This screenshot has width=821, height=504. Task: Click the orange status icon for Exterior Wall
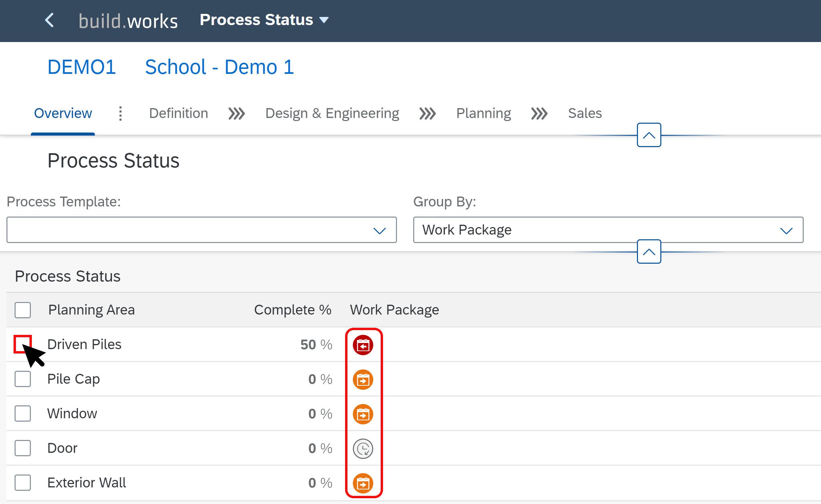[363, 483]
